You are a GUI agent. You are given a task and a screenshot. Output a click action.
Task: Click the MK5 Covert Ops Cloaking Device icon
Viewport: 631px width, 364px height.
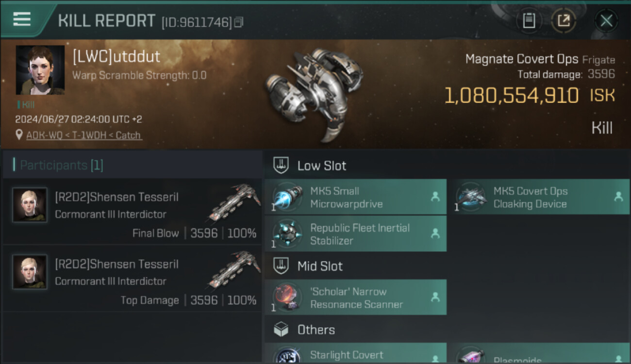click(470, 197)
